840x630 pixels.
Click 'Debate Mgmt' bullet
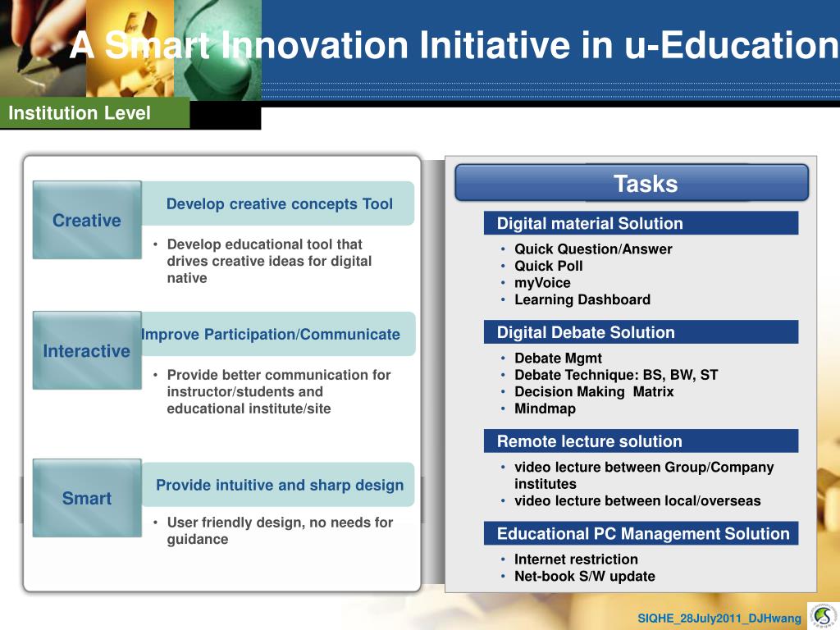coord(558,358)
